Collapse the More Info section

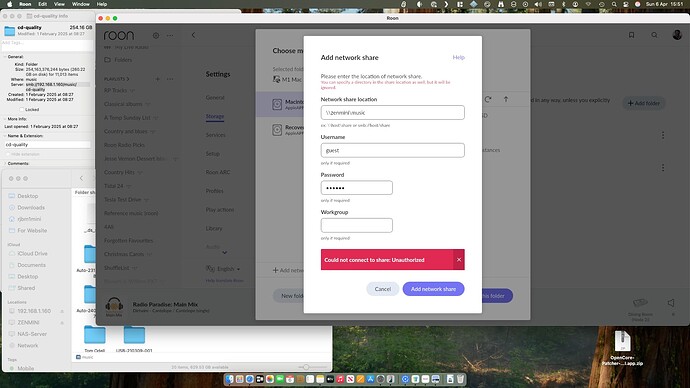(5, 119)
